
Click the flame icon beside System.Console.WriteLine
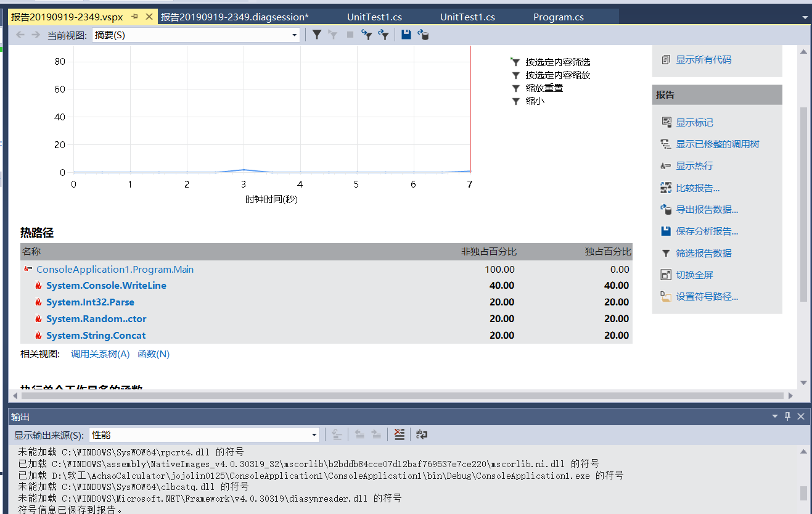point(38,286)
